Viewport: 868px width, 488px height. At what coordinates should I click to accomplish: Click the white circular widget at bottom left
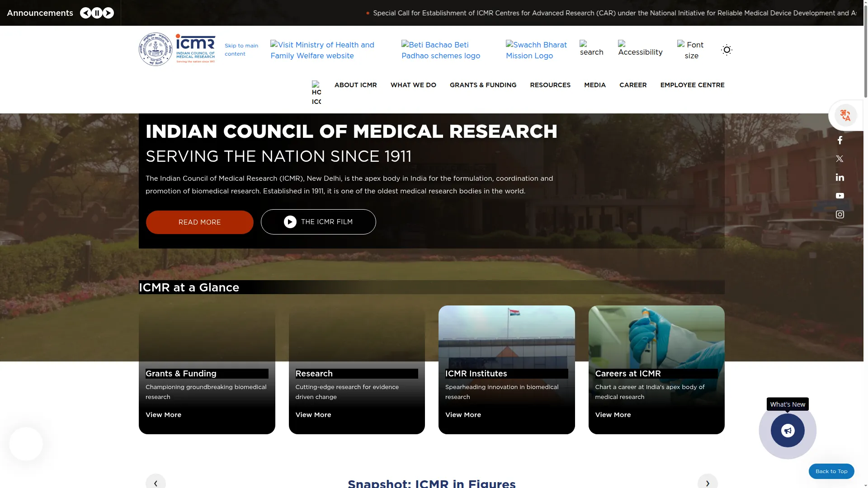point(26,444)
